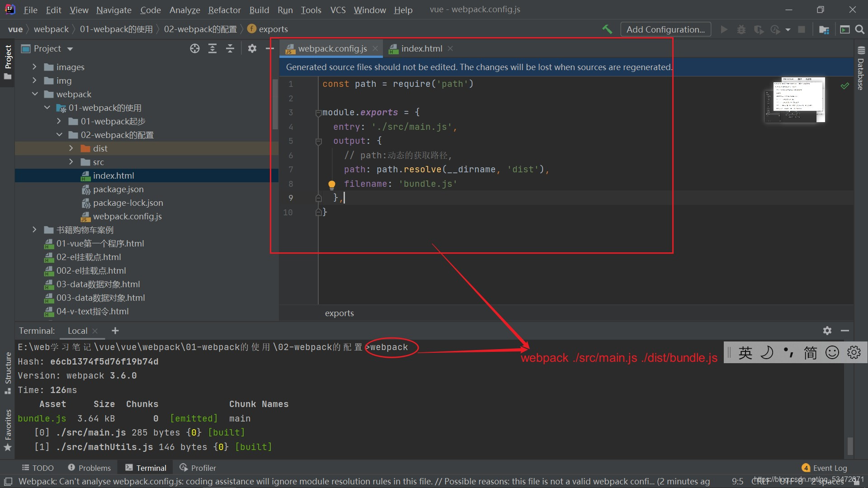Click the Expand All icon in Project panel
Image resolution: width=868 pixels, height=488 pixels.
(x=212, y=49)
